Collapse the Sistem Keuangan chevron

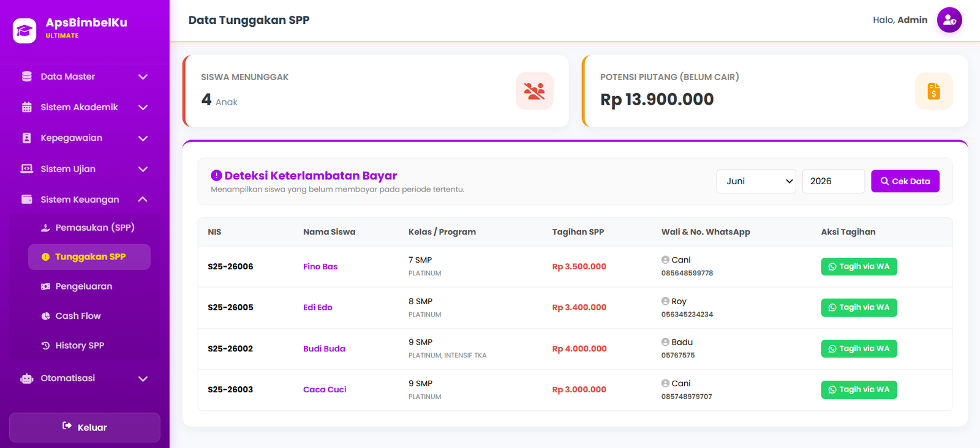pos(143,200)
